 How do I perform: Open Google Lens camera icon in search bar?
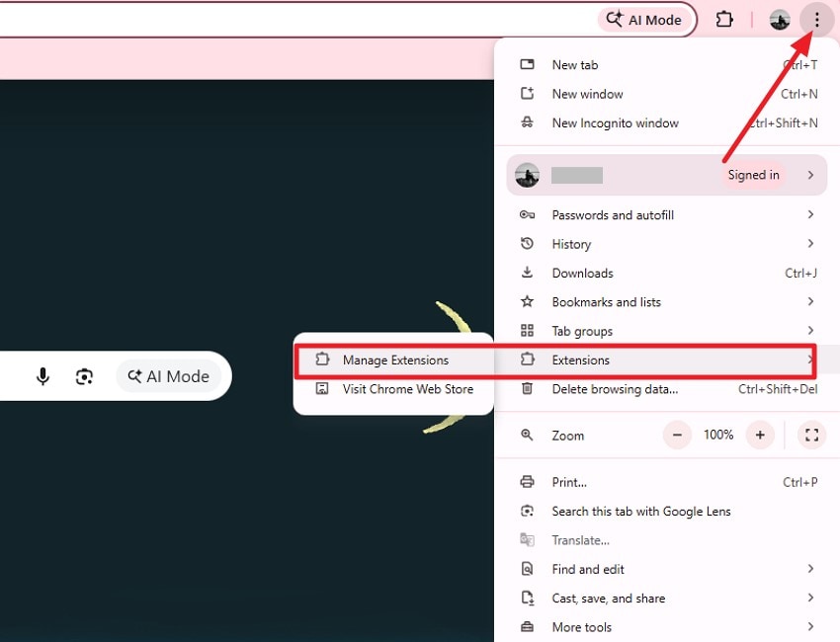click(x=84, y=376)
